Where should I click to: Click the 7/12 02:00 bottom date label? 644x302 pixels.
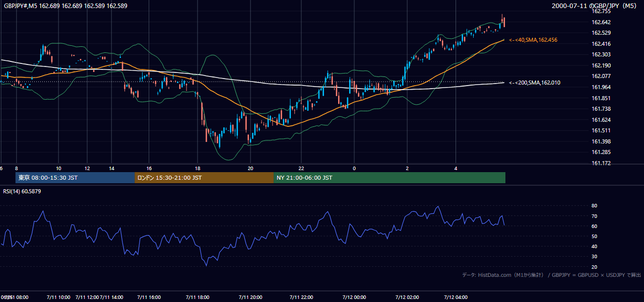(407, 297)
